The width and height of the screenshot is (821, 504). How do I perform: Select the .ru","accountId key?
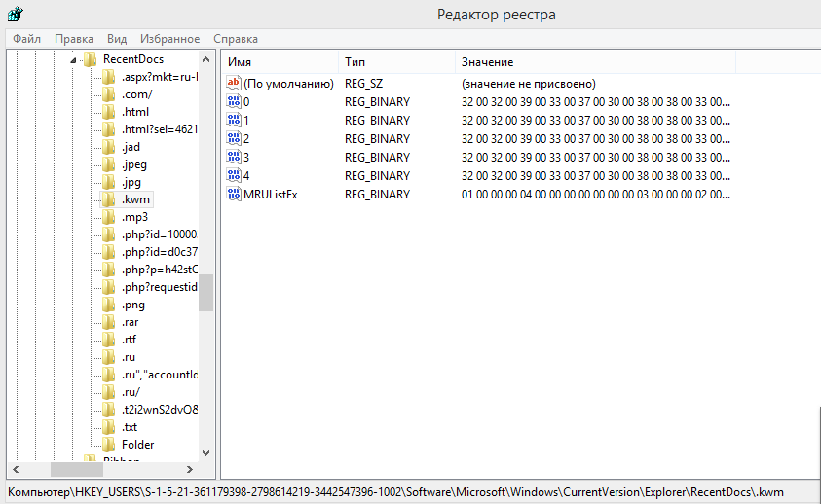(159, 375)
